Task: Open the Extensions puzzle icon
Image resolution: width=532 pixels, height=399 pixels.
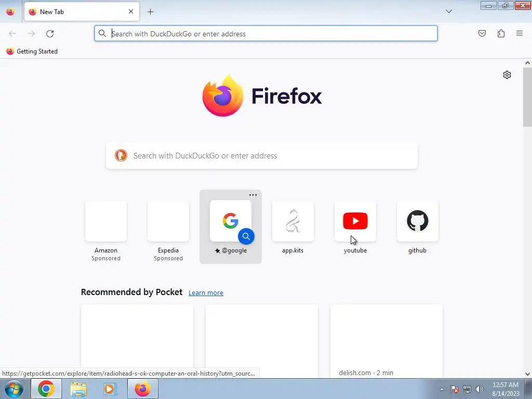Action: [501, 33]
